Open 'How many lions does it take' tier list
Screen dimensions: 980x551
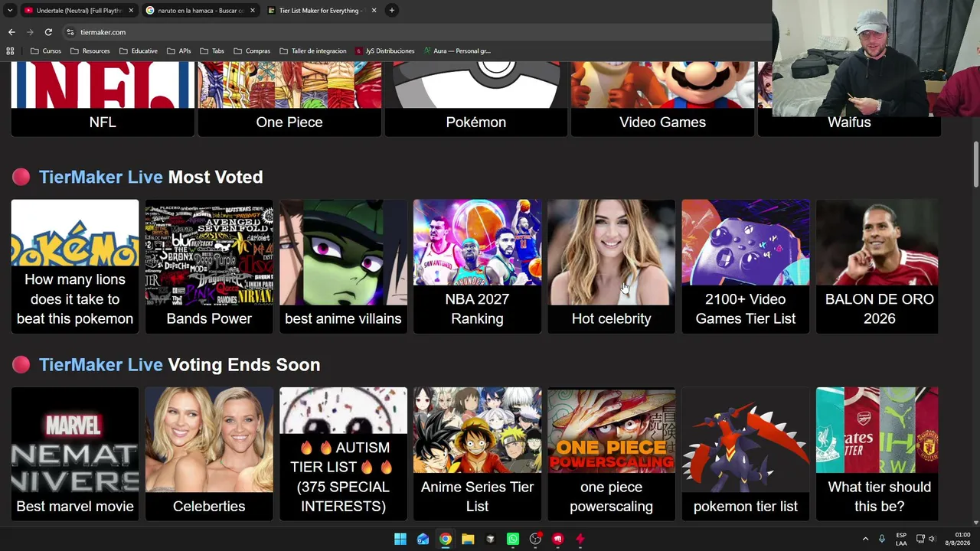[x=75, y=266]
